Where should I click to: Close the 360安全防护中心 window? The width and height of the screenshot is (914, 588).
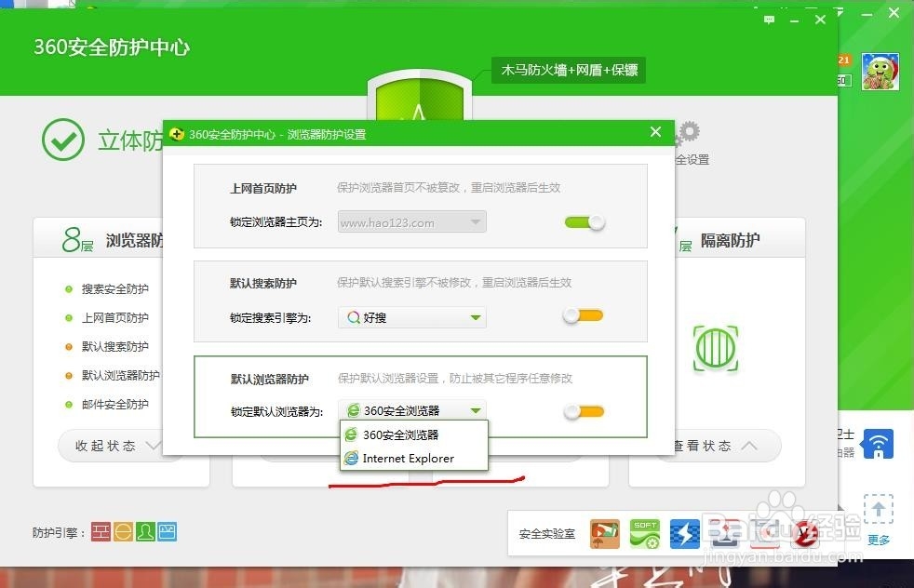coord(820,20)
